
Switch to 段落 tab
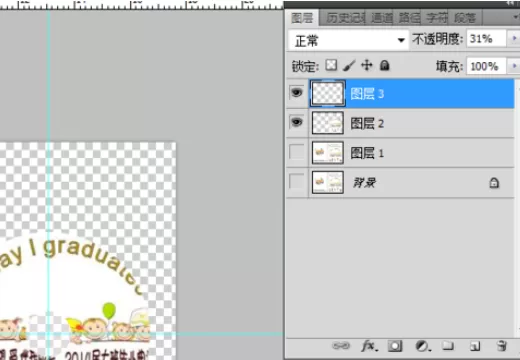465,18
